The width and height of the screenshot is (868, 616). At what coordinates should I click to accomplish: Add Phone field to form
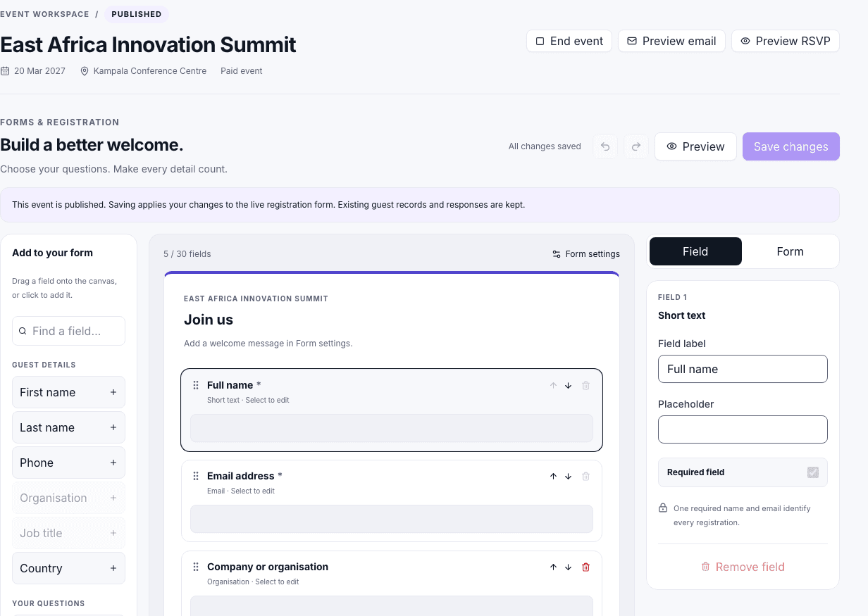coord(68,463)
